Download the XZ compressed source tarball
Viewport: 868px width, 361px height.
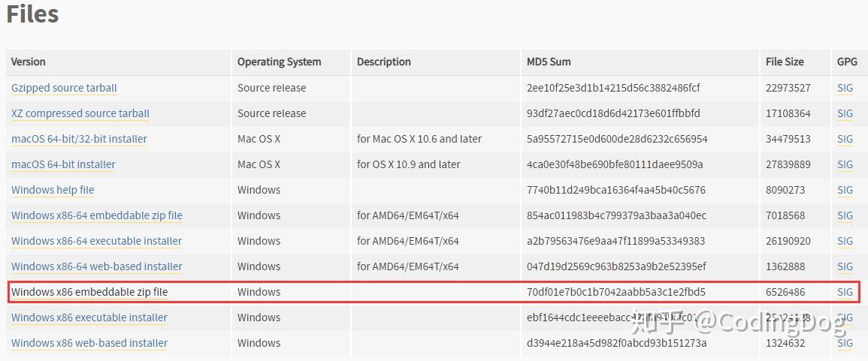[80, 113]
